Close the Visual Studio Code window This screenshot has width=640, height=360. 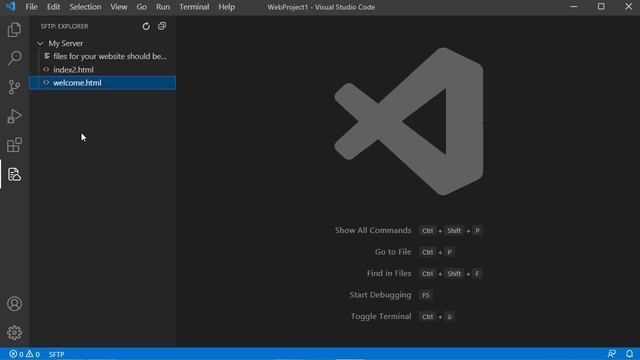click(x=628, y=7)
